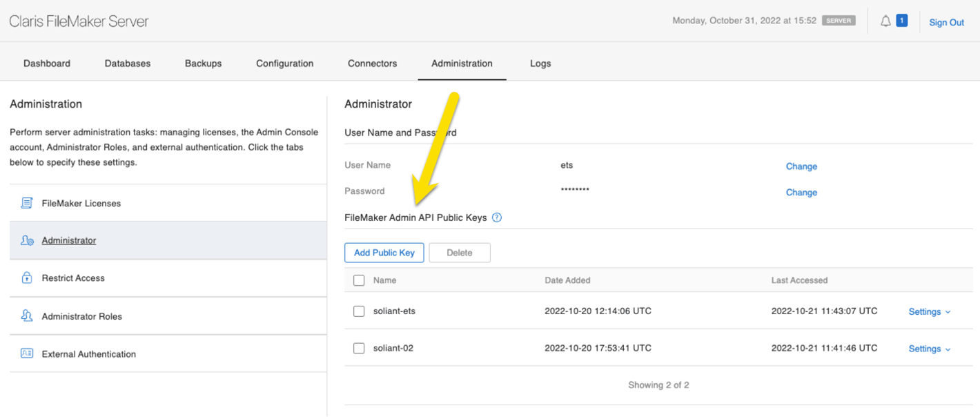Click the SERVER badge in header
Screen dimensions: 980x417
click(x=839, y=21)
